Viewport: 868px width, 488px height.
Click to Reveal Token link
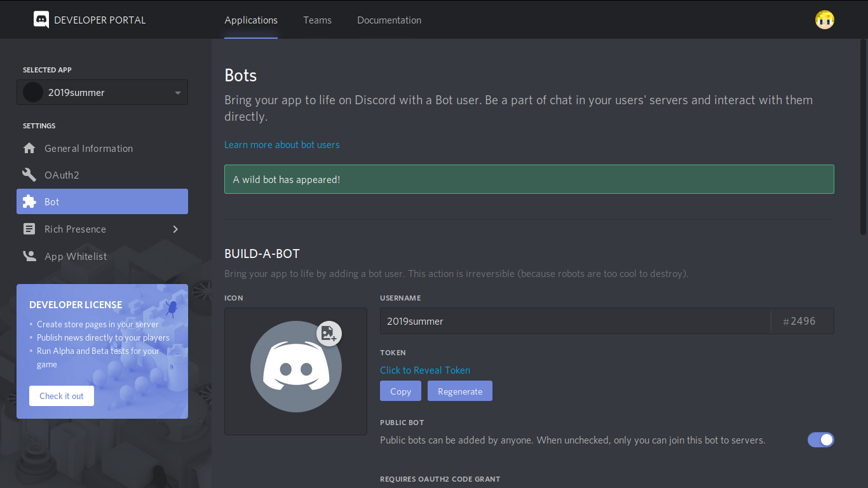[x=425, y=370]
